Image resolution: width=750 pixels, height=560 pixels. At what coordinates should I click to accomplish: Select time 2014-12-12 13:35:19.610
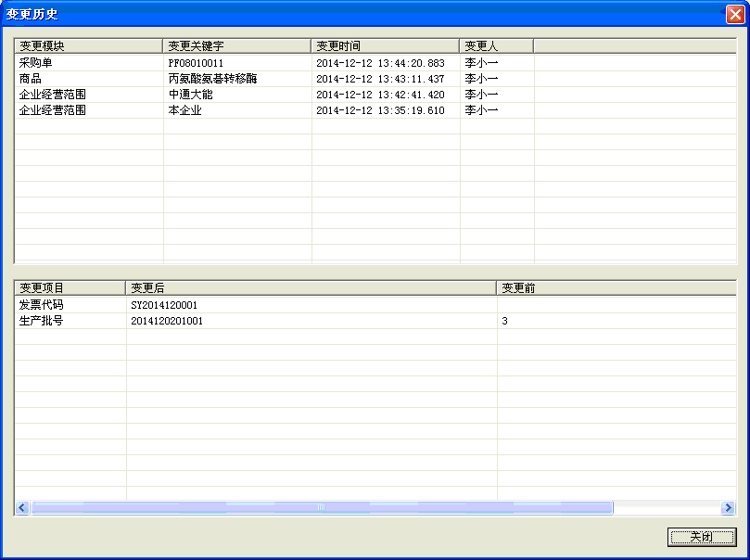click(x=381, y=110)
